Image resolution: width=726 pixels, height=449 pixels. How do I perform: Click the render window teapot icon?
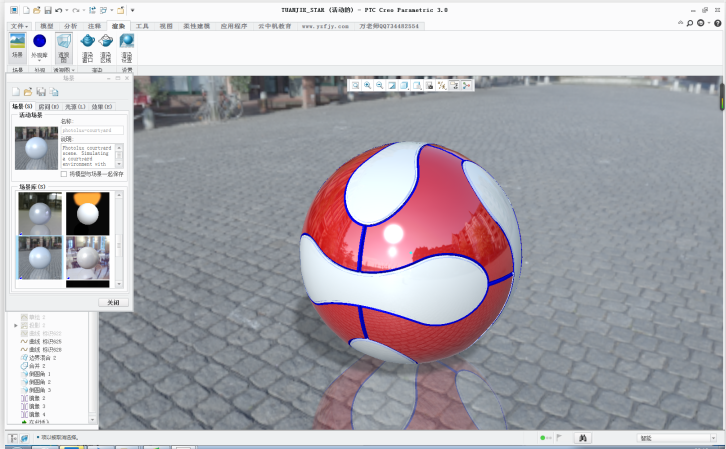(x=88, y=41)
